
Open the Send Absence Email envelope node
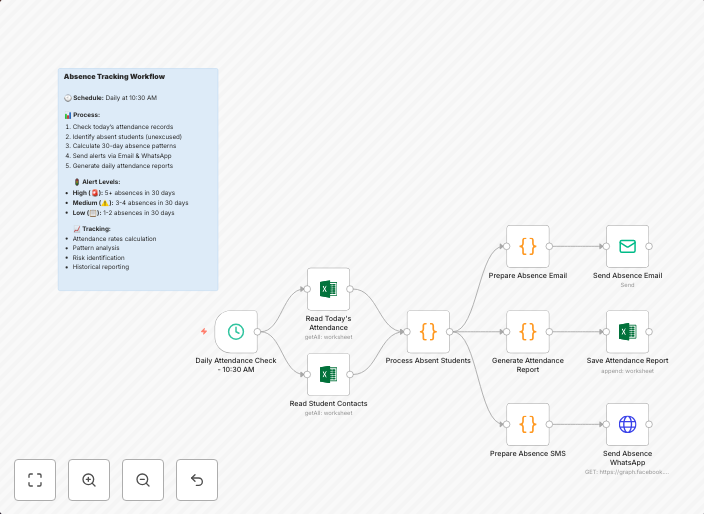[x=627, y=246]
